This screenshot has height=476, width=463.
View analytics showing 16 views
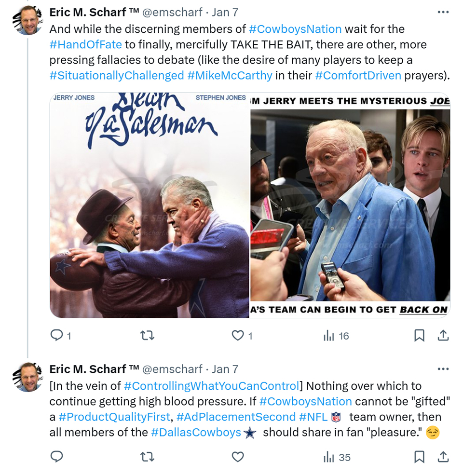(336, 336)
